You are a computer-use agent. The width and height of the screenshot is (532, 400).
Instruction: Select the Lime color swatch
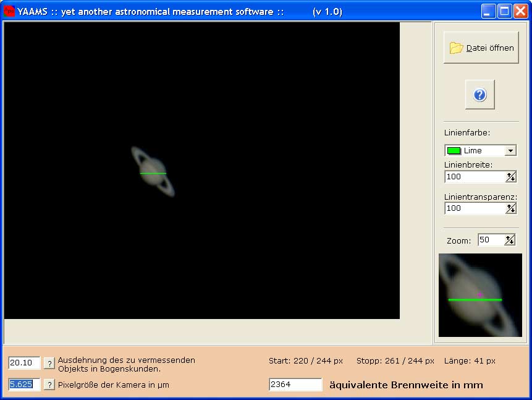pos(455,150)
